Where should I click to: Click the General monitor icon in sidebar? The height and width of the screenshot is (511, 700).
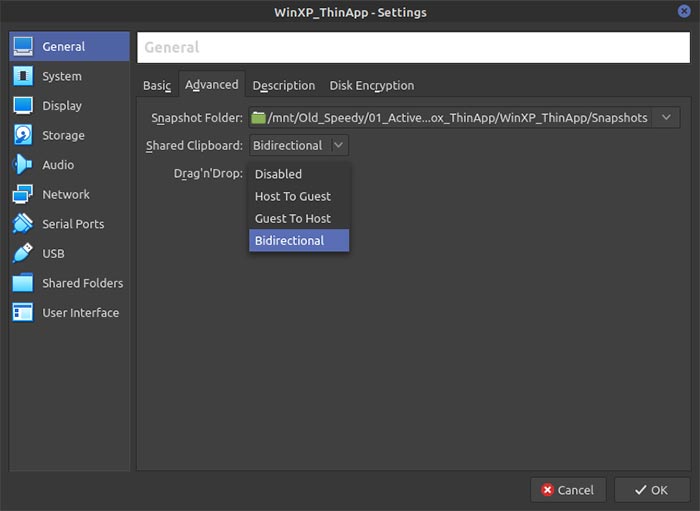click(23, 46)
